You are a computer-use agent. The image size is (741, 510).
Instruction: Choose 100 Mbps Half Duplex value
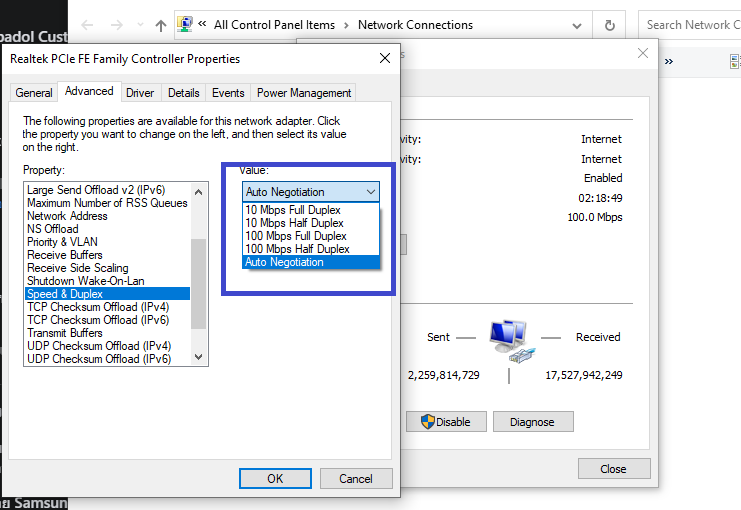tap(311, 249)
